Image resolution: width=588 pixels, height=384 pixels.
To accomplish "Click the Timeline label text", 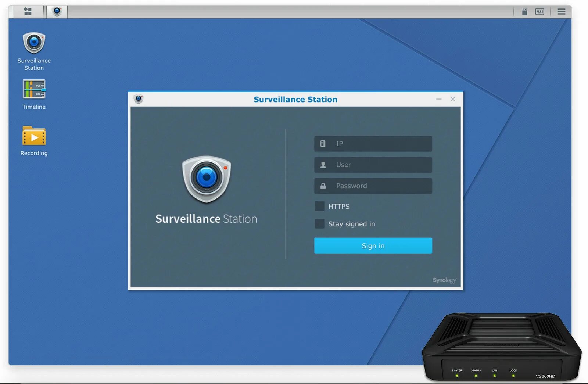I will (x=34, y=107).
